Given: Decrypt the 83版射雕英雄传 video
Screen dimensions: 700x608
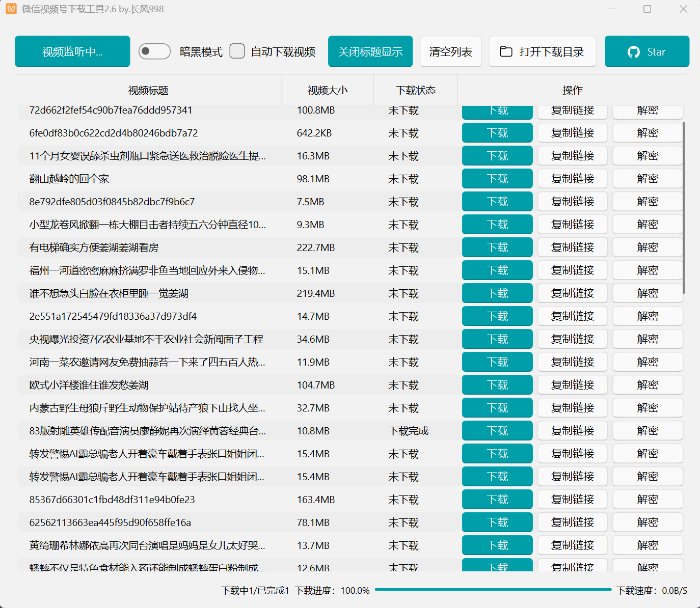Looking at the screenshot, I should (648, 431).
